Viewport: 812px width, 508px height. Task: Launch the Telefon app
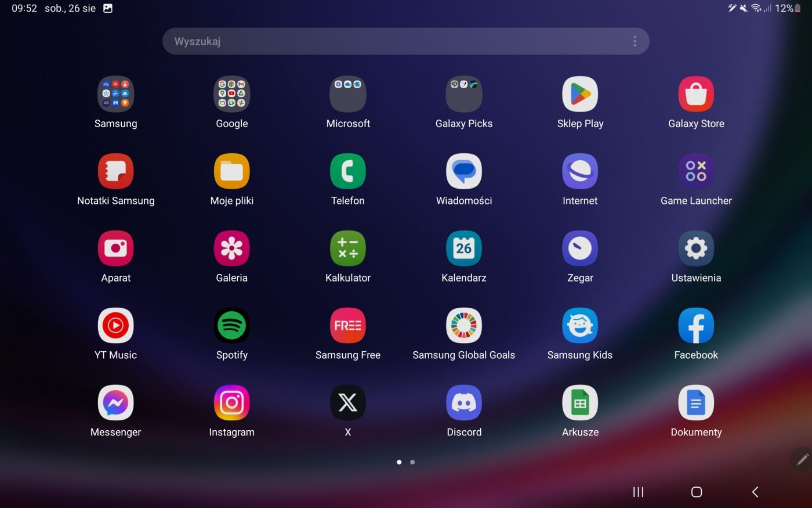pos(348,171)
